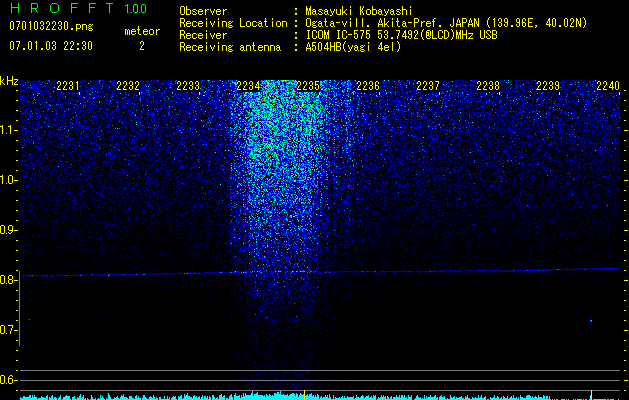629x400 pixels.
Task: Click the Observer field label
Action: [x=203, y=11]
